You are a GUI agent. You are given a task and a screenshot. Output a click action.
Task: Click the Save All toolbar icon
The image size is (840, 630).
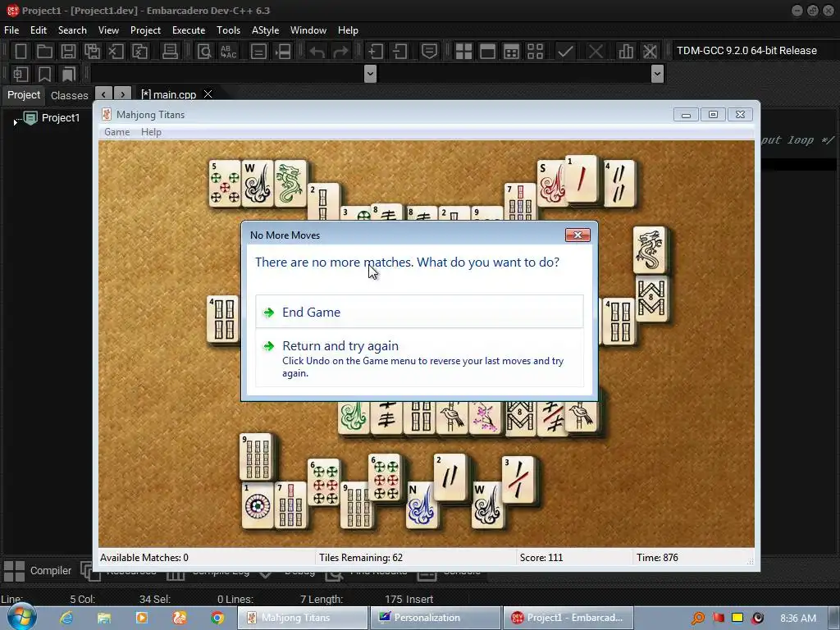click(92, 52)
